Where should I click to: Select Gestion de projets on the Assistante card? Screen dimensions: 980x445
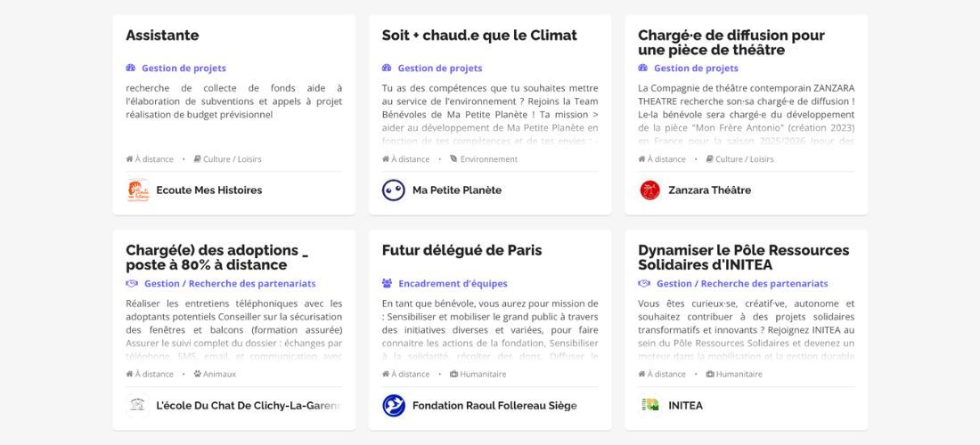(184, 69)
